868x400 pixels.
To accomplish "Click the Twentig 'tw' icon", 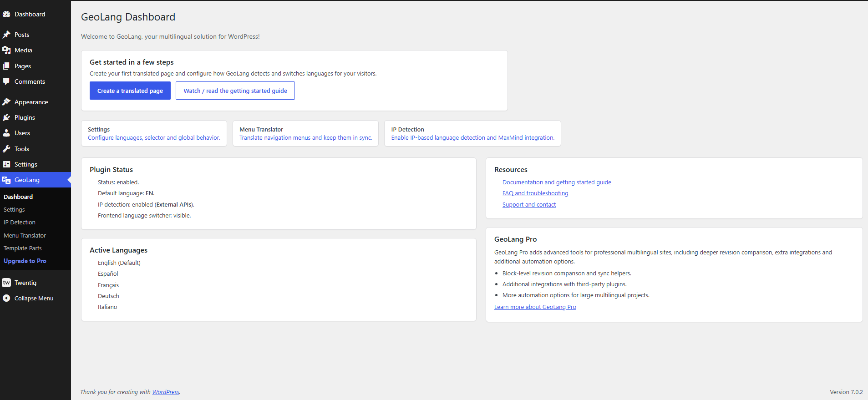I will 6,283.
